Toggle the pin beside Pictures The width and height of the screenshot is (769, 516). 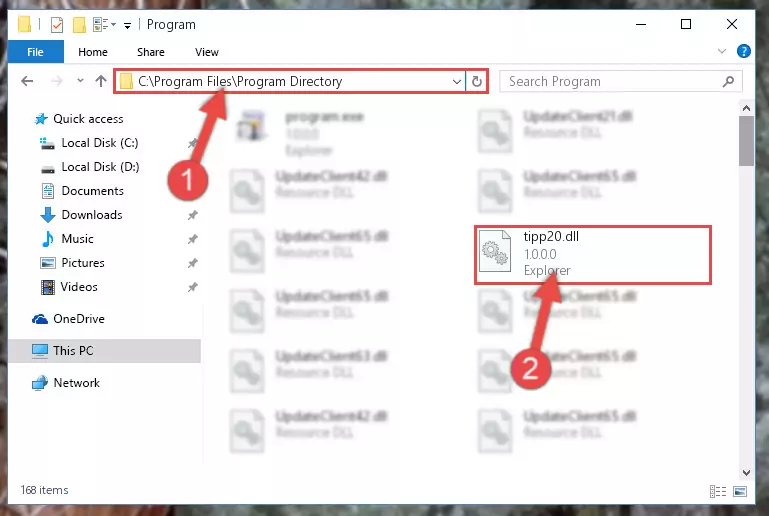193,263
